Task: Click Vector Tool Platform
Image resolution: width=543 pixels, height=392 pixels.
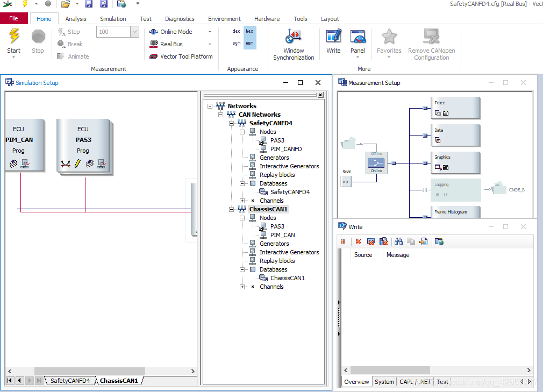Action: [x=181, y=56]
